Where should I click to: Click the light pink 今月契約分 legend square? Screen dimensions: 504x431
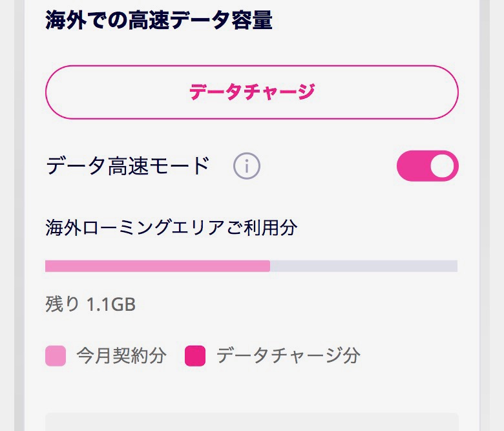pyautogui.click(x=56, y=356)
